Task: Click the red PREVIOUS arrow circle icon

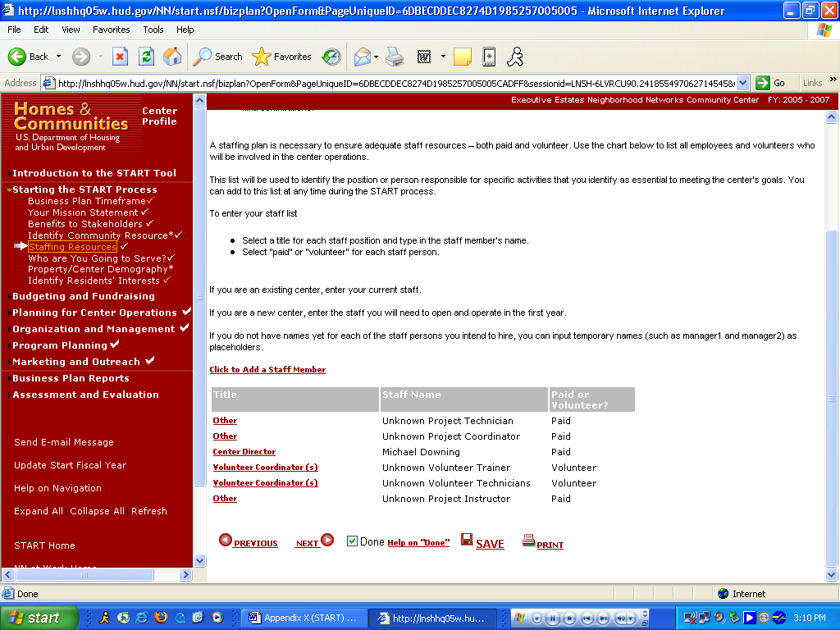Action: (x=226, y=540)
